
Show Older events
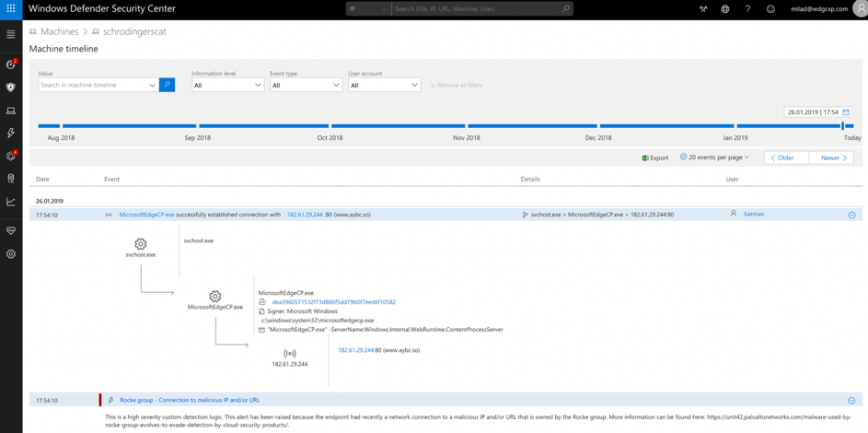click(x=786, y=158)
